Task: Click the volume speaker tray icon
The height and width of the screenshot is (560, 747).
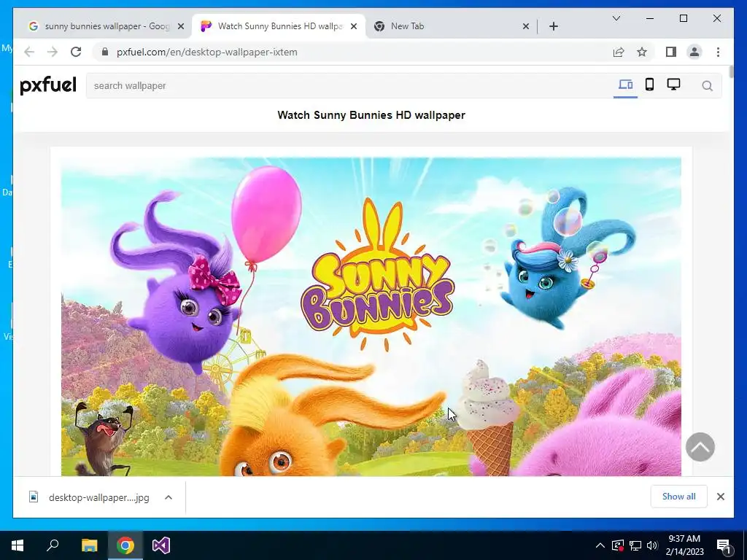Action: tap(651, 545)
